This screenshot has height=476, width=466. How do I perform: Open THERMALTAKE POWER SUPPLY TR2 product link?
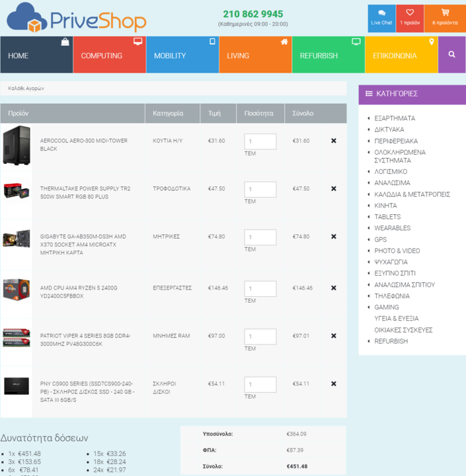point(85,193)
